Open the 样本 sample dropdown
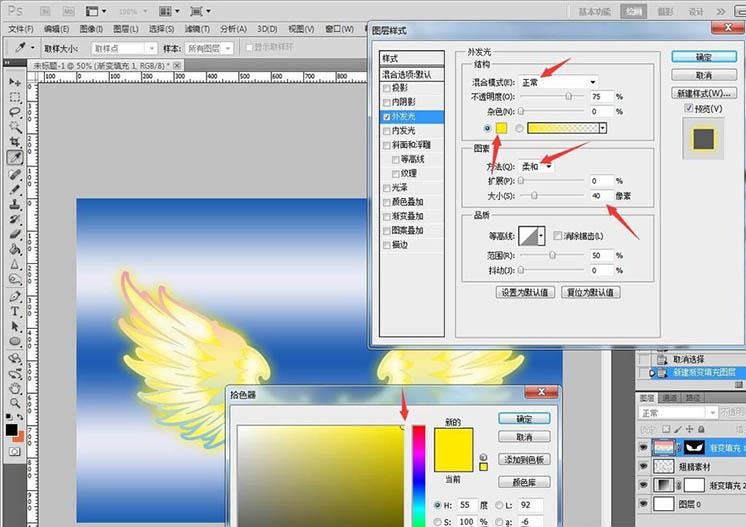The height and width of the screenshot is (527, 746). (209, 49)
